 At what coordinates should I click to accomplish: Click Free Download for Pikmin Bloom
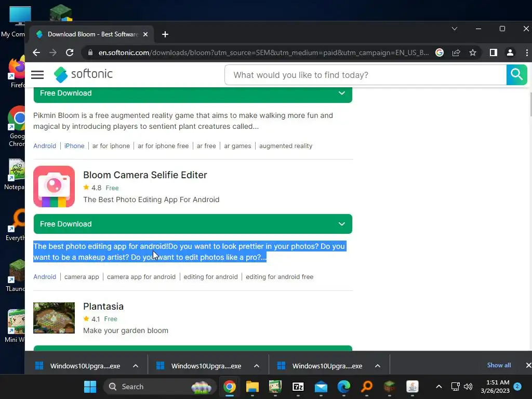[x=193, y=94]
